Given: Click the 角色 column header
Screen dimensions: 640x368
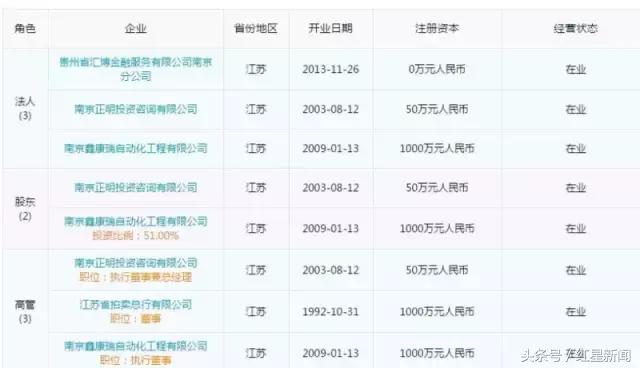Looking at the screenshot, I should [x=25, y=28].
